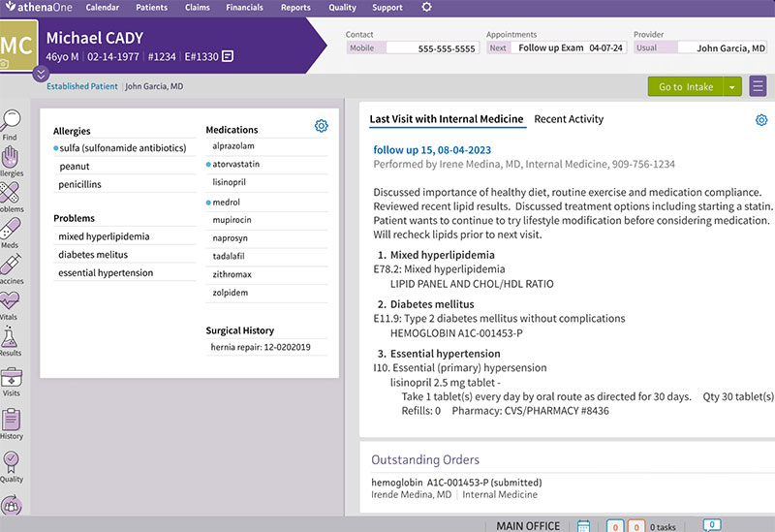Open the Go to Intake dropdown arrow

click(x=732, y=87)
